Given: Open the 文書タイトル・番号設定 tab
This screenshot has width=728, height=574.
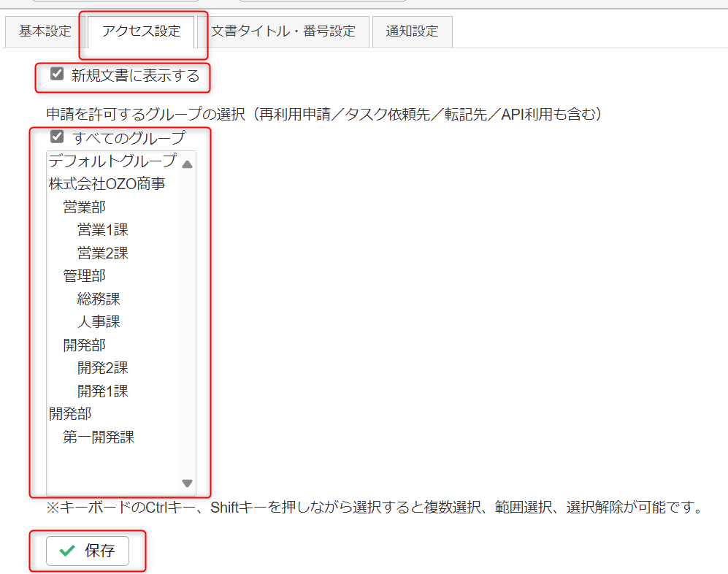Looking at the screenshot, I should click(283, 31).
